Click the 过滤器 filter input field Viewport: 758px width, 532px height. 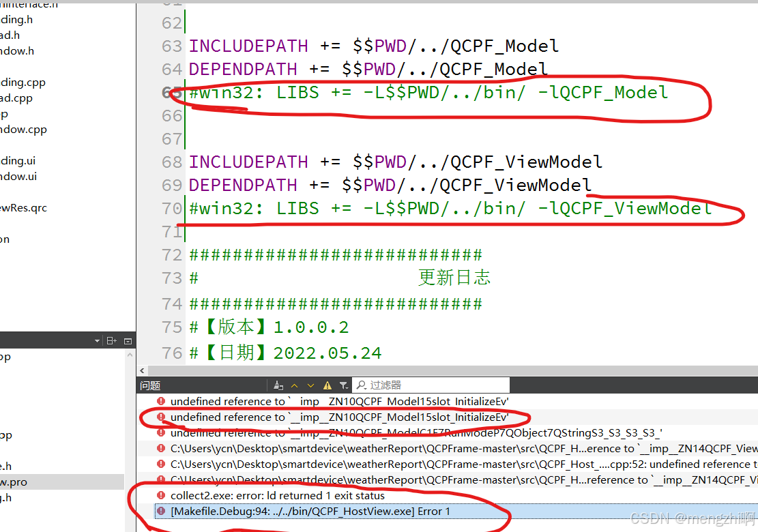coord(431,385)
